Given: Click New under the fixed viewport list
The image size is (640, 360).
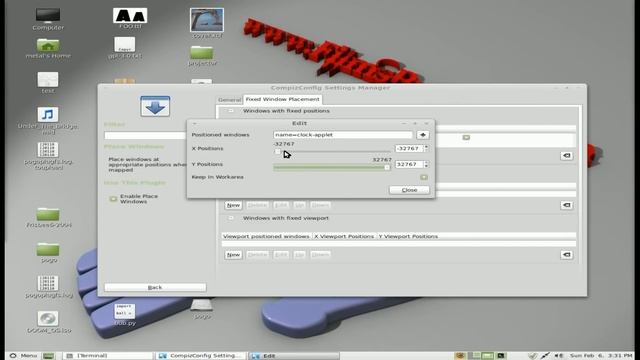Looking at the screenshot, I should pyautogui.click(x=233, y=255).
